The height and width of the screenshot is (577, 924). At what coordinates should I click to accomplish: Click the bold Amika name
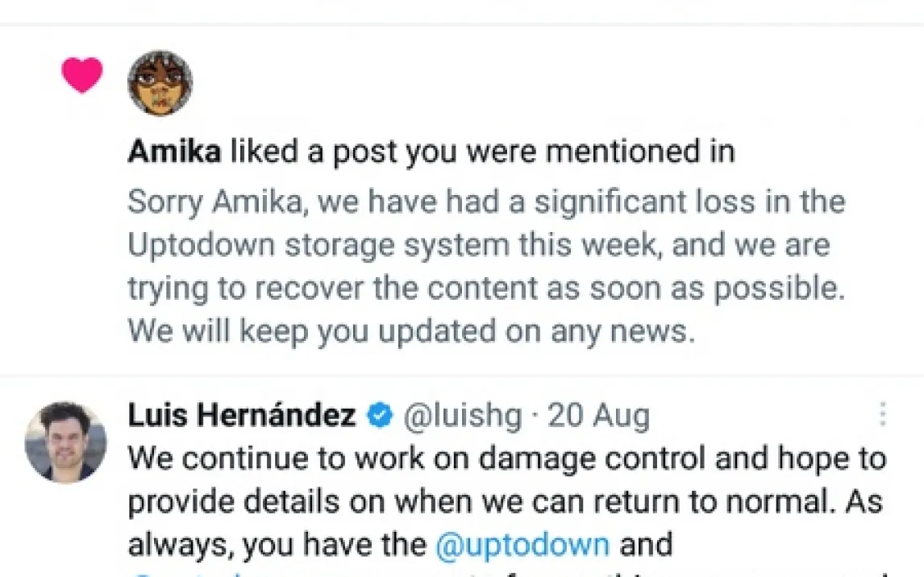173,152
